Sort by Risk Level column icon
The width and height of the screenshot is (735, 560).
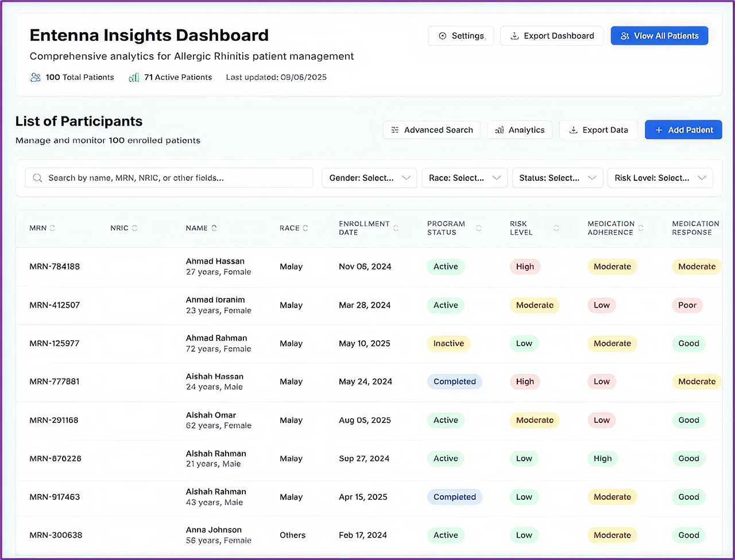(556, 228)
